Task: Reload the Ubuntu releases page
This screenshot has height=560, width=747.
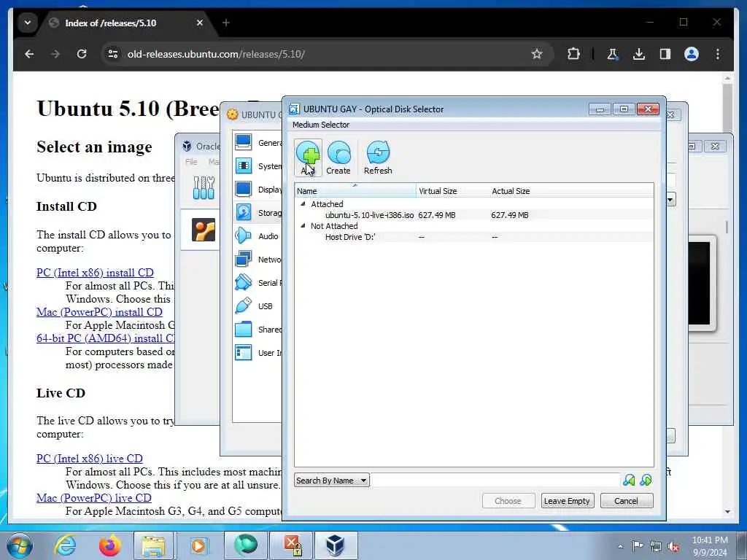Action: (82, 54)
